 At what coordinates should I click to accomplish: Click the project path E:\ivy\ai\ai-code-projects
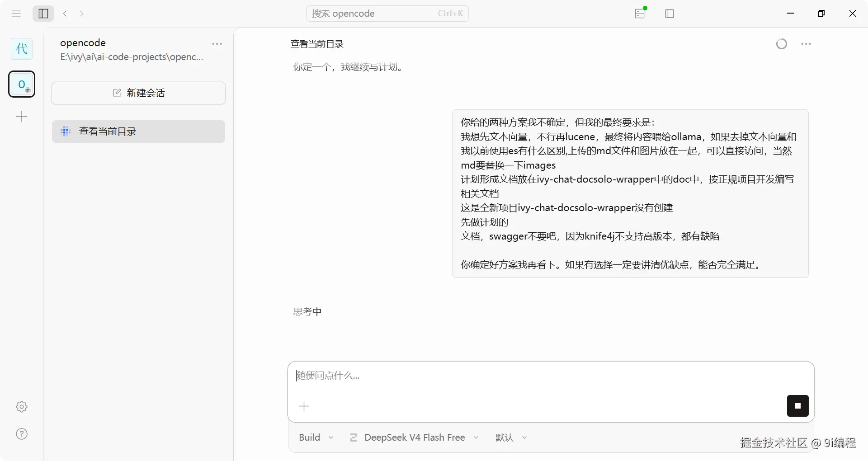132,57
